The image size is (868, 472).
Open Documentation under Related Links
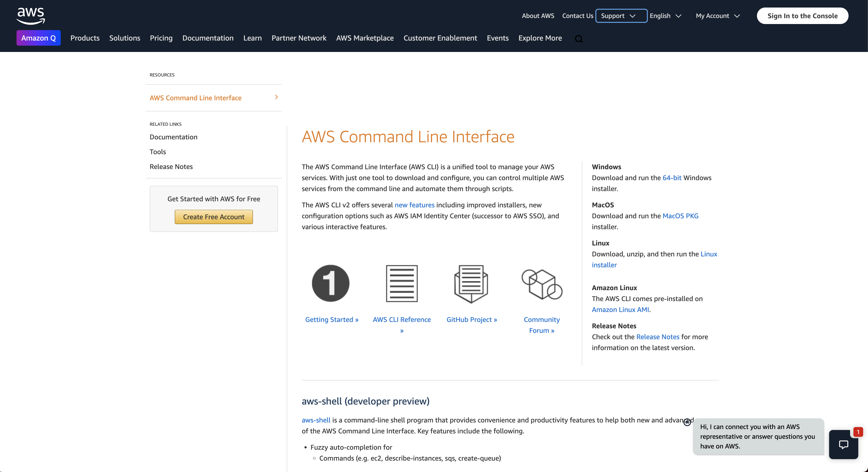tap(174, 137)
